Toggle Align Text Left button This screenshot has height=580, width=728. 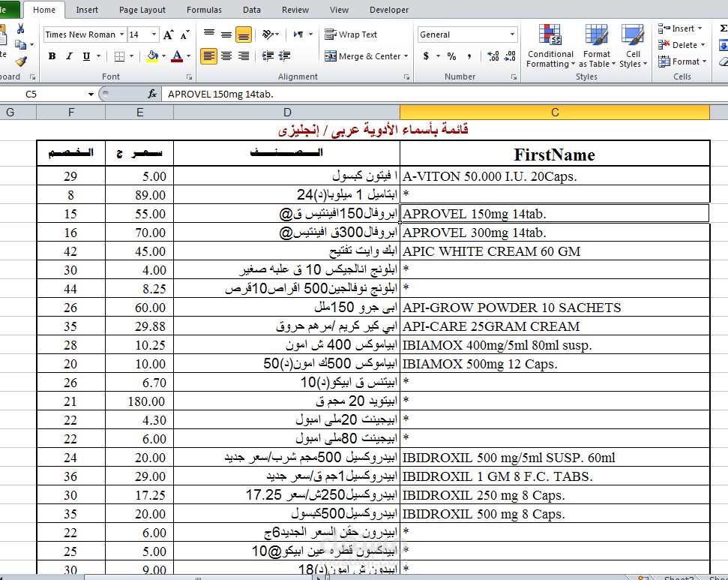click(209, 56)
